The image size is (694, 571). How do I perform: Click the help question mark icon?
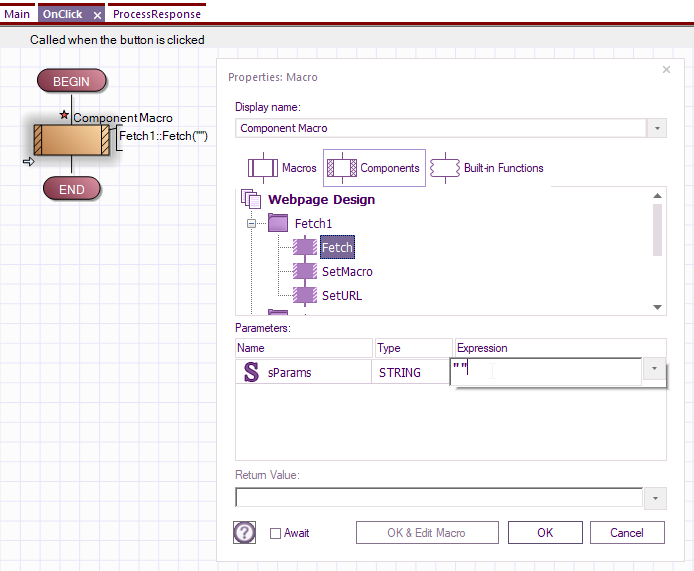point(244,532)
